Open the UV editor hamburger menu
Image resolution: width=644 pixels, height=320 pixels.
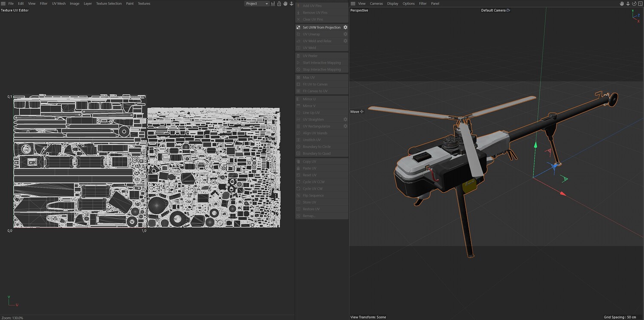coord(3,3)
